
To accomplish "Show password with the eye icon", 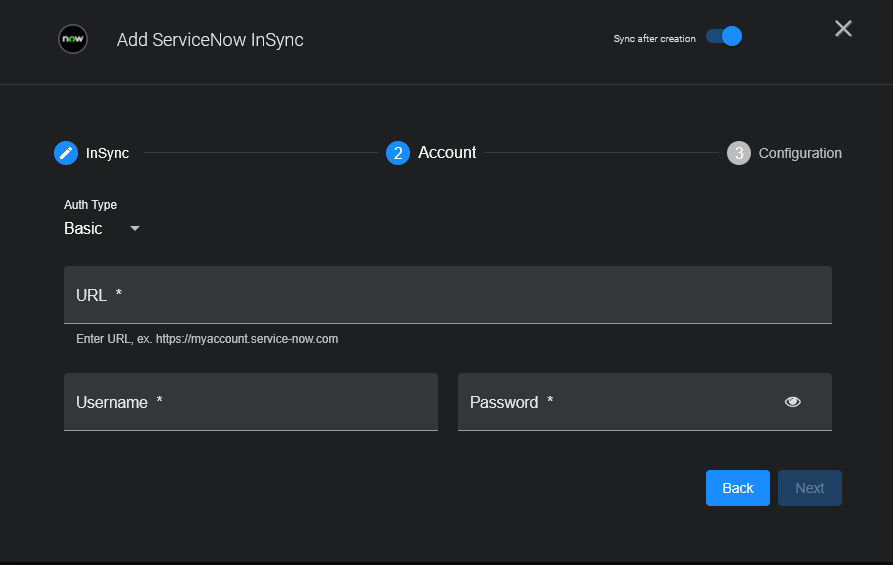I will 793,402.
